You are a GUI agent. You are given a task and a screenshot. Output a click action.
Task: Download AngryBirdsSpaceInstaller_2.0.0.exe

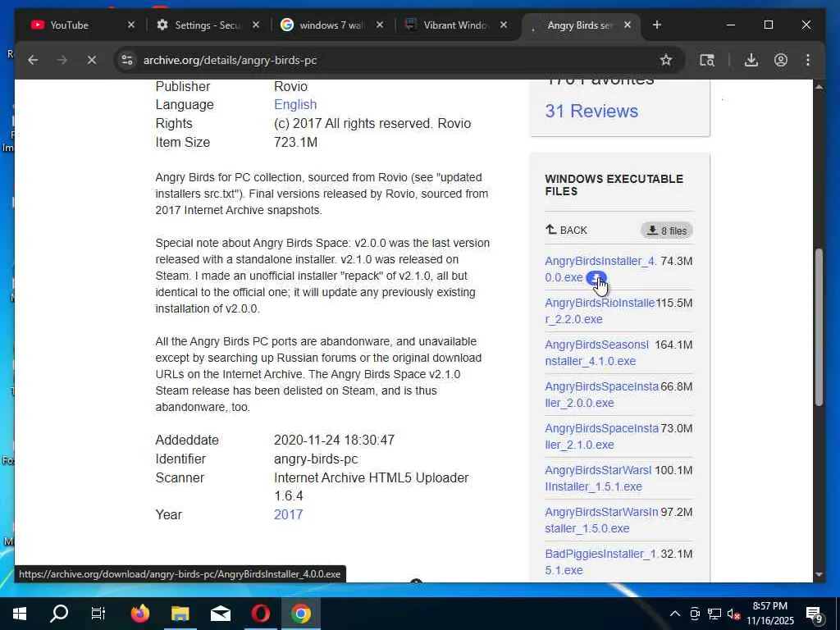601,395
